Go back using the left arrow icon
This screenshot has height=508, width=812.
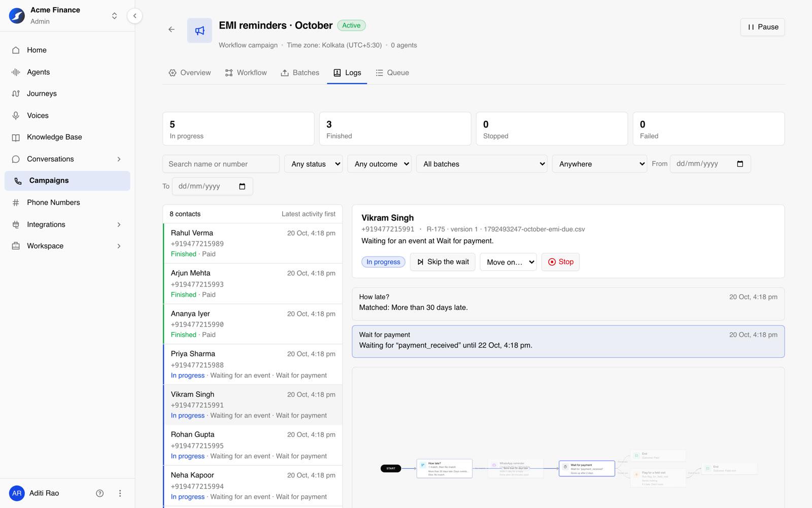[172, 29]
